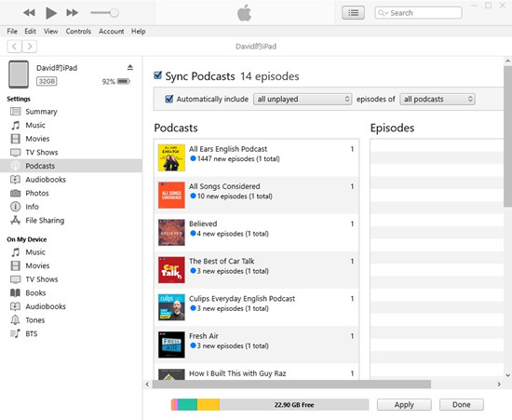The width and height of the screenshot is (512, 420).
Task: Select Culips Everyday English Podcast artwork
Action: click(171, 307)
